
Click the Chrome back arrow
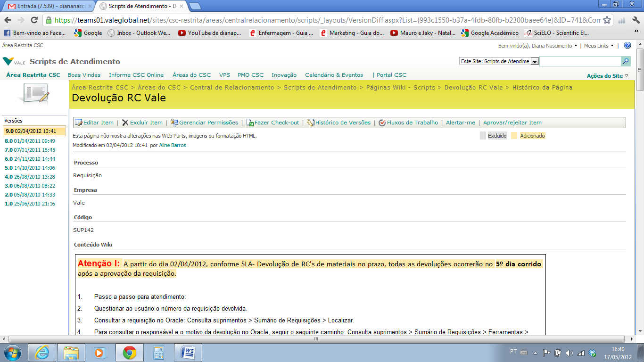pos(8,20)
